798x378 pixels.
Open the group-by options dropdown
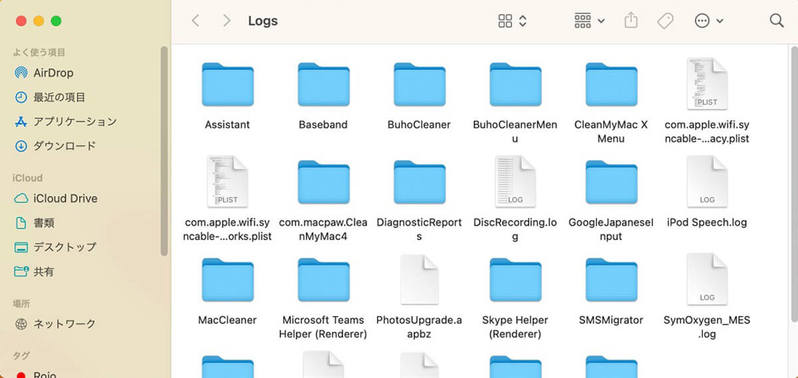pyautogui.click(x=589, y=21)
